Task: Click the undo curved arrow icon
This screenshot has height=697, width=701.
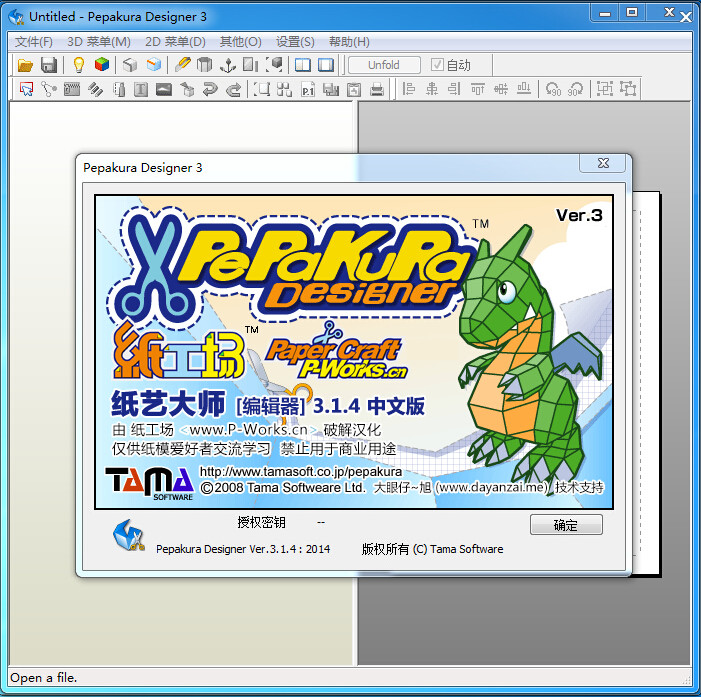Action: click(x=210, y=89)
